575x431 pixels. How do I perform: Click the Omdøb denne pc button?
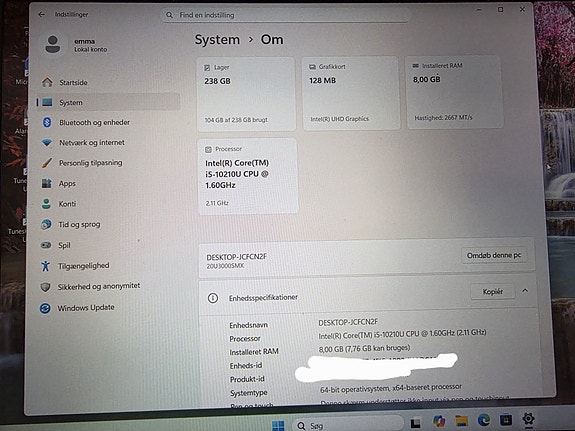click(x=494, y=255)
